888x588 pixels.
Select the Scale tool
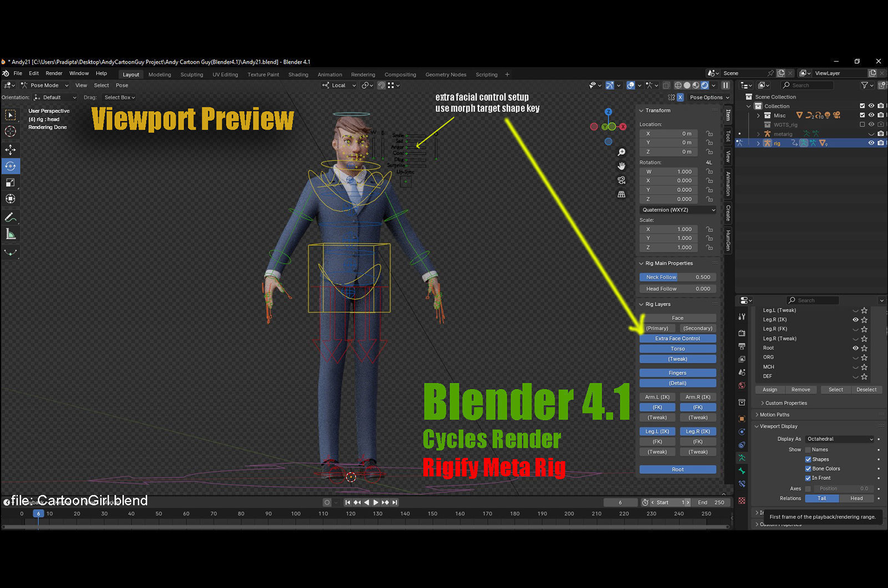click(x=11, y=183)
